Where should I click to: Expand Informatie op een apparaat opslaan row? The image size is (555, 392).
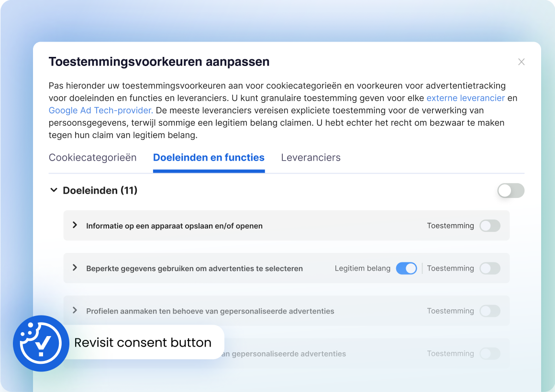75,225
